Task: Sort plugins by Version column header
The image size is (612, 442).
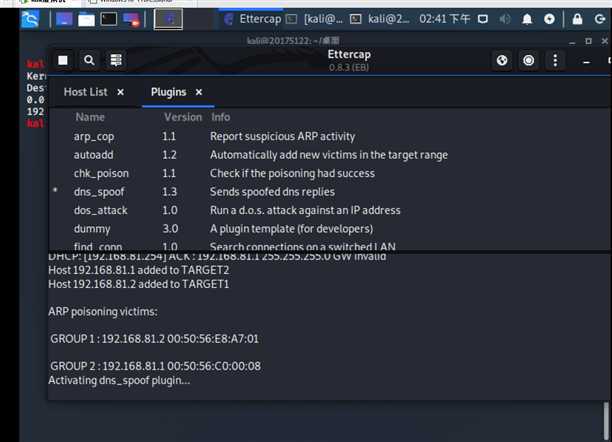Action: [x=183, y=117]
